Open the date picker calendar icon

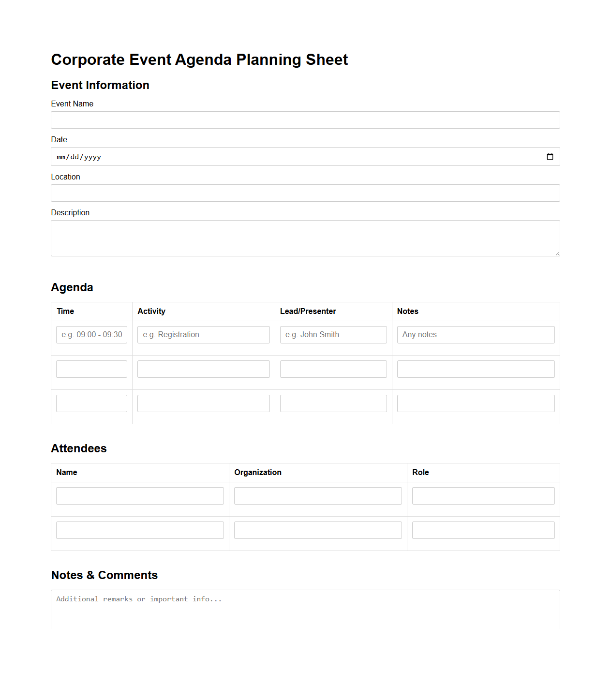[550, 156]
